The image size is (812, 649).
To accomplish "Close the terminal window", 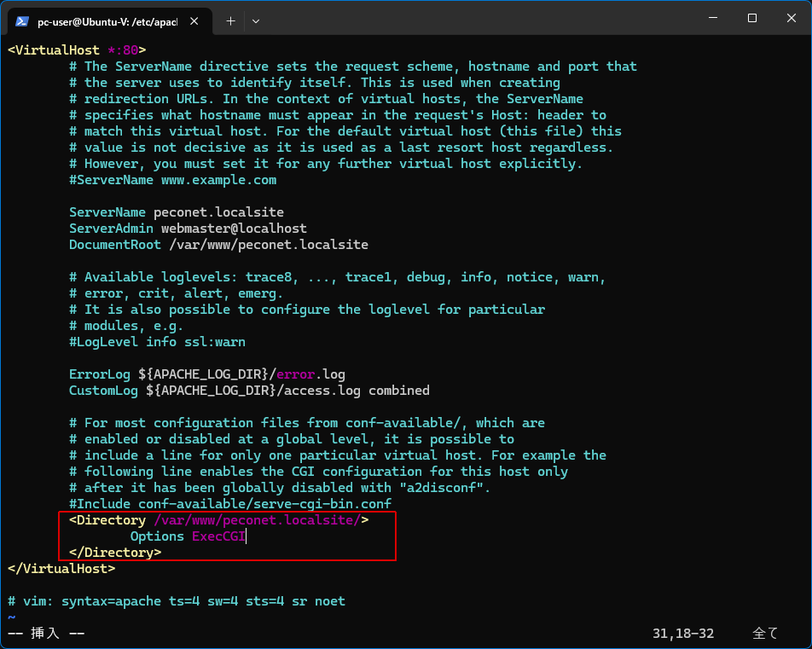I will [x=791, y=18].
